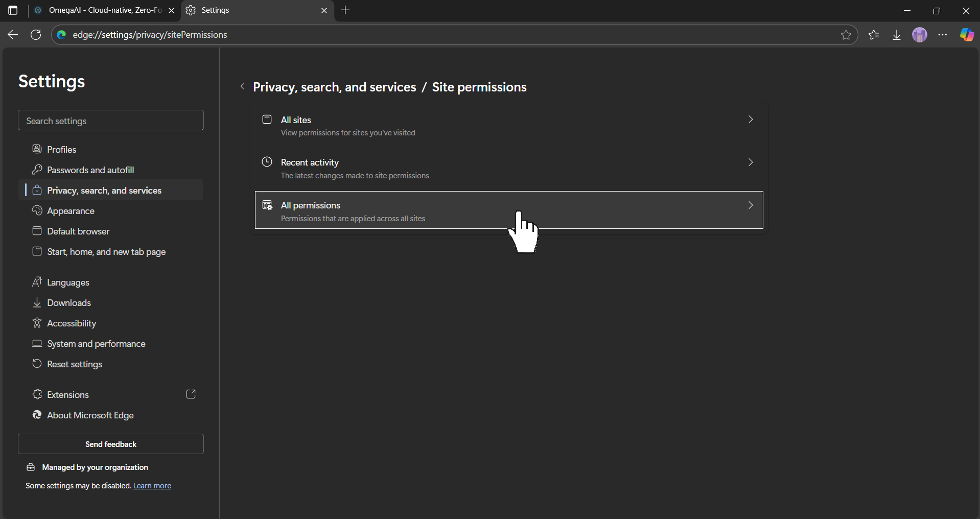Open Settings and more ellipsis menu

943,35
